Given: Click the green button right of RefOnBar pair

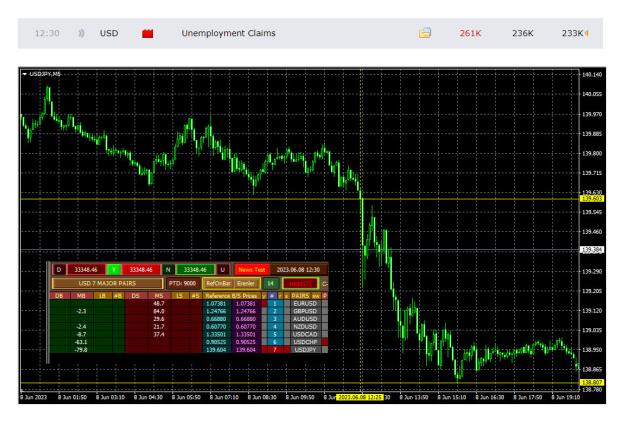Looking at the screenshot, I should pyautogui.click(x=271, y=283).
